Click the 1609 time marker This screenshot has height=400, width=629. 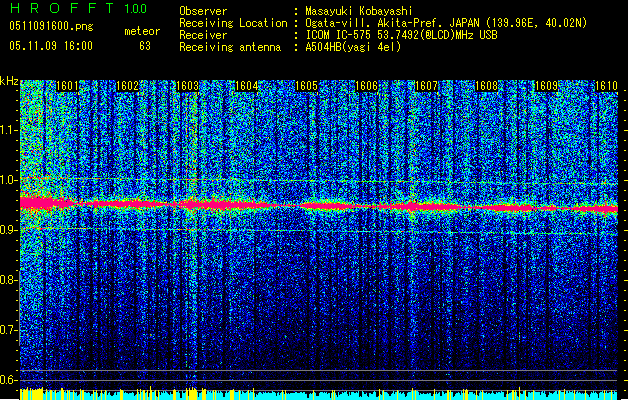point(546,86)
